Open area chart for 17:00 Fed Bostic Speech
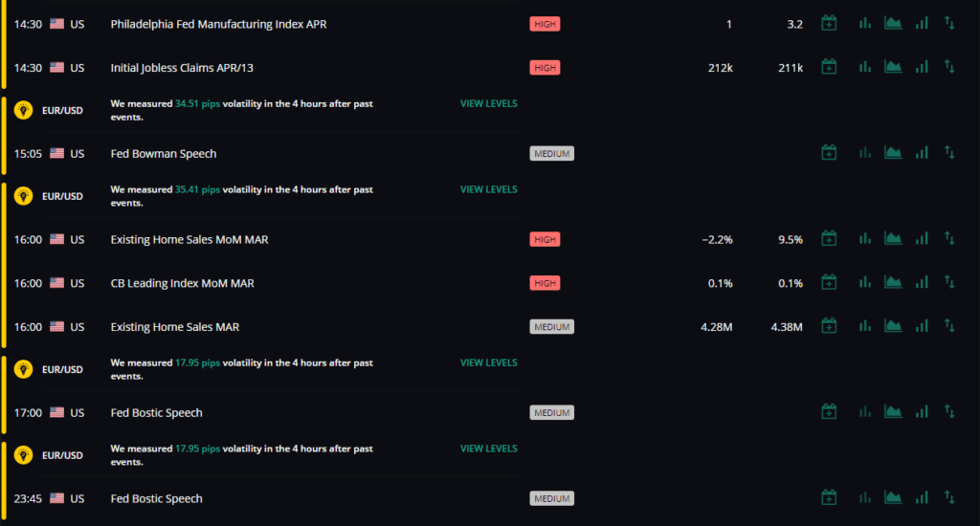 (893, 411)
